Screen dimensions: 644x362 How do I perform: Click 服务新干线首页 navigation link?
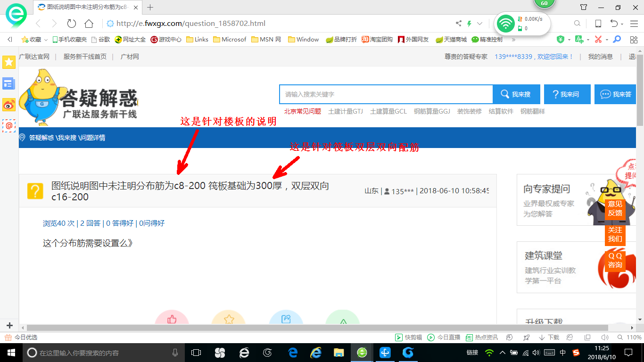[85, 57]
